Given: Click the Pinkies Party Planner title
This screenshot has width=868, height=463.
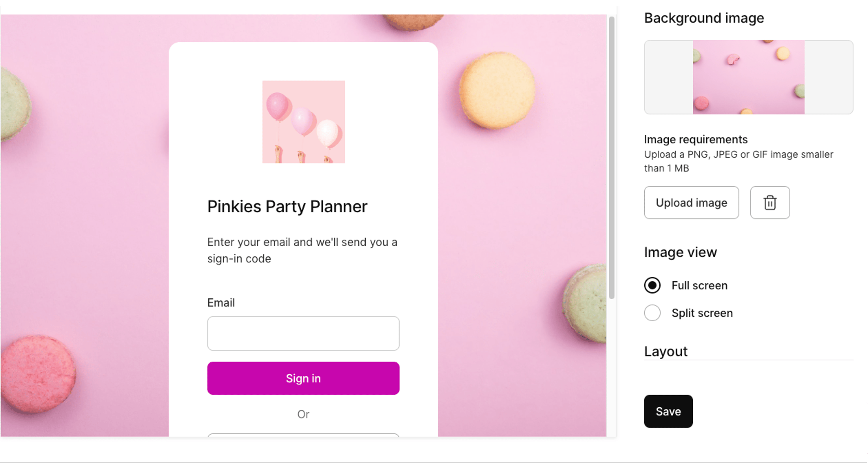Looking at the screenshot, I should pos(287,206).
